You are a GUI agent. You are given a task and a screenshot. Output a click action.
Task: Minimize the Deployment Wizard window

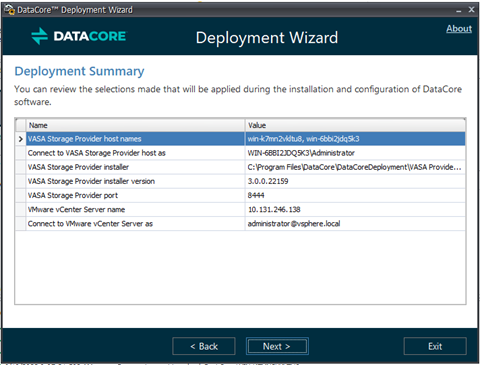coord(459,10)
